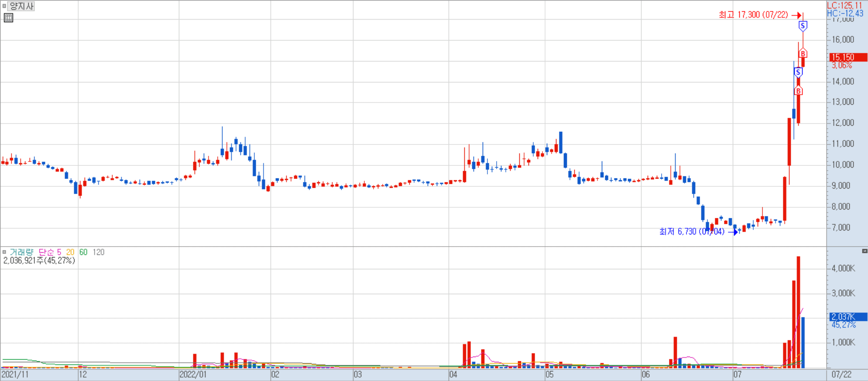Click the 14,000 price axis label

coord(843,82)
